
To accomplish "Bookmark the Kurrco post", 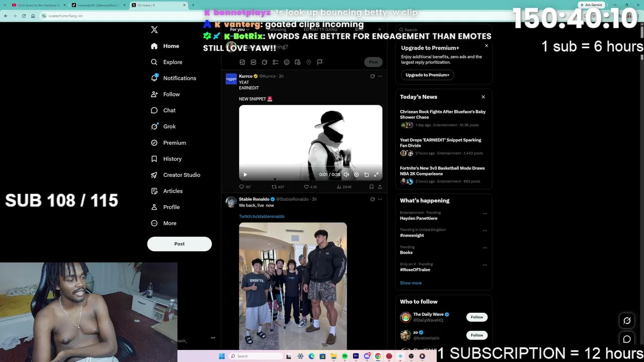I will point(371,187).
